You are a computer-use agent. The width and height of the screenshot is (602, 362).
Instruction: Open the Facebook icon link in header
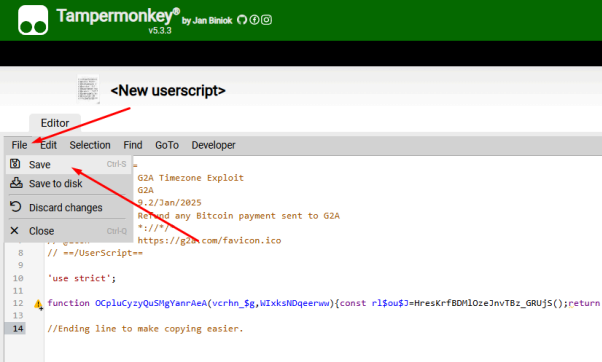point(254,20)
